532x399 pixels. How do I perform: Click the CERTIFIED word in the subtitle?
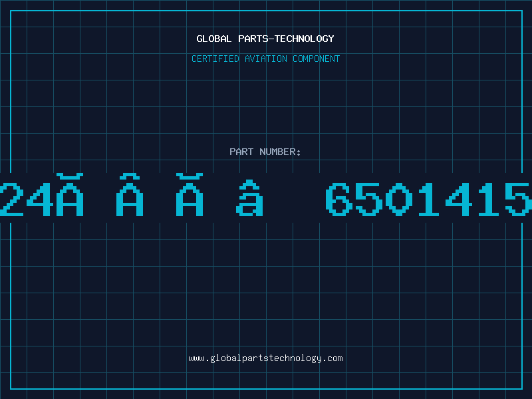pyautogui.click(x=215, y=59)
